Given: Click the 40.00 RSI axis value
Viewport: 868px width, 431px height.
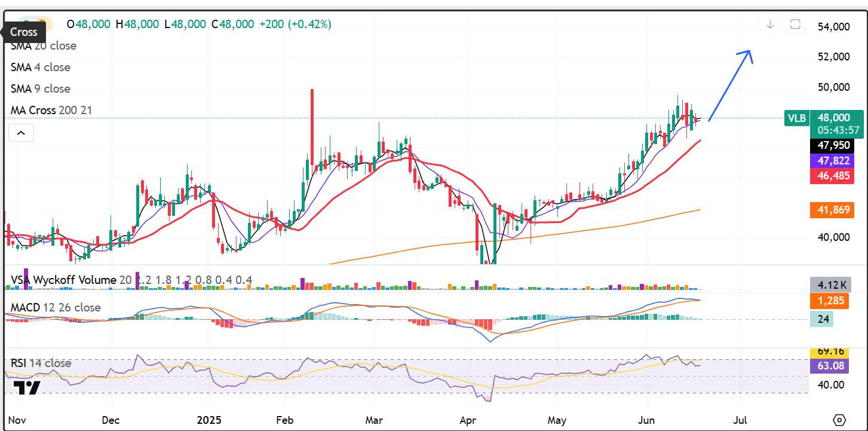Looking at the screenshot, I should tap(830, 385).
